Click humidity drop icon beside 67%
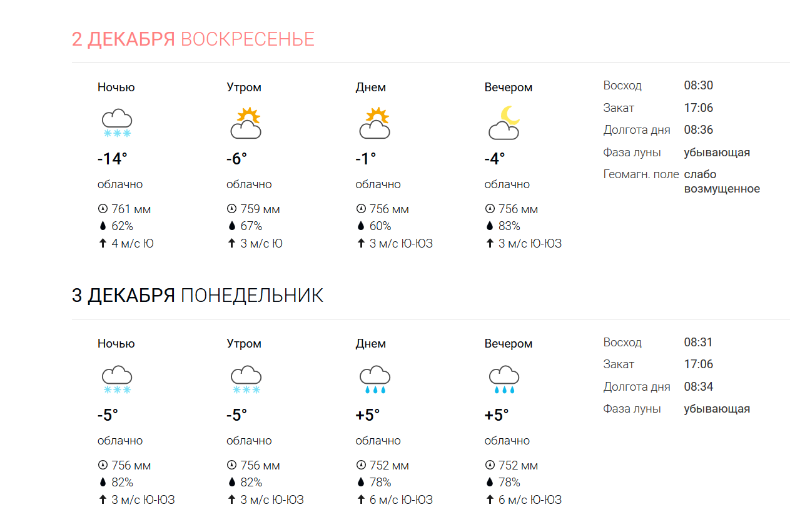 231,226
